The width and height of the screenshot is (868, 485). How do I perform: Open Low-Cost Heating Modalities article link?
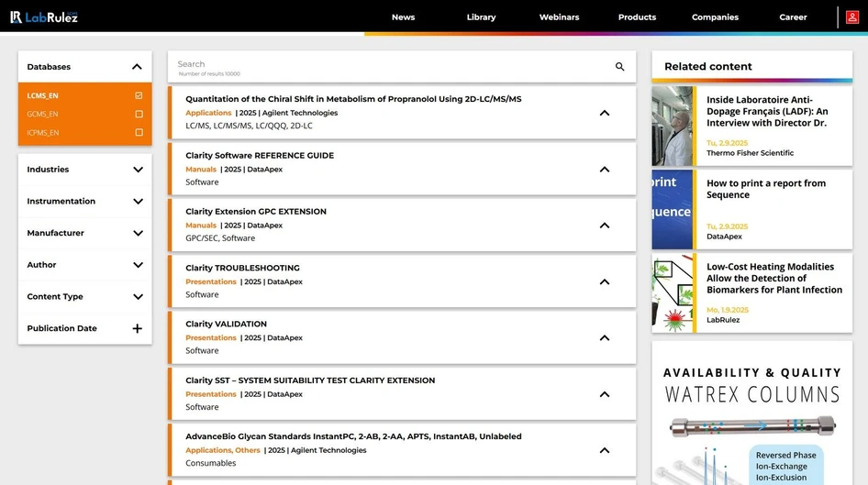[773, 278]
